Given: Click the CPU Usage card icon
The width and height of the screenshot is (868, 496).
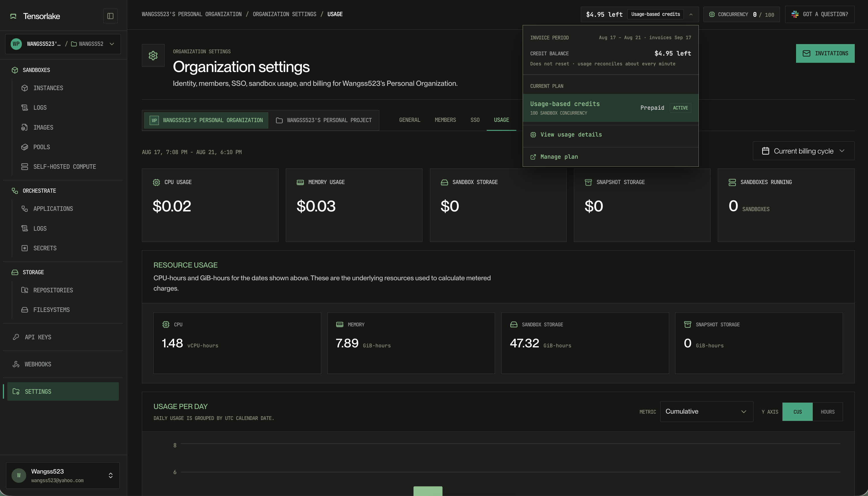Looking at the screenshot, I should 156,182.
